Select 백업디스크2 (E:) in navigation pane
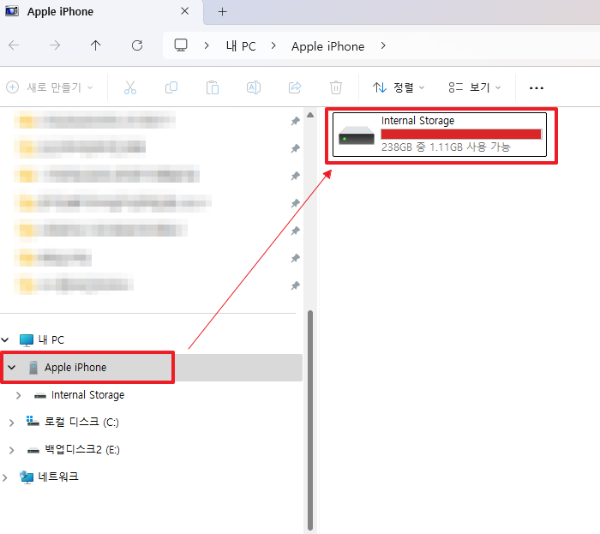600x534 pixels. 82,449
